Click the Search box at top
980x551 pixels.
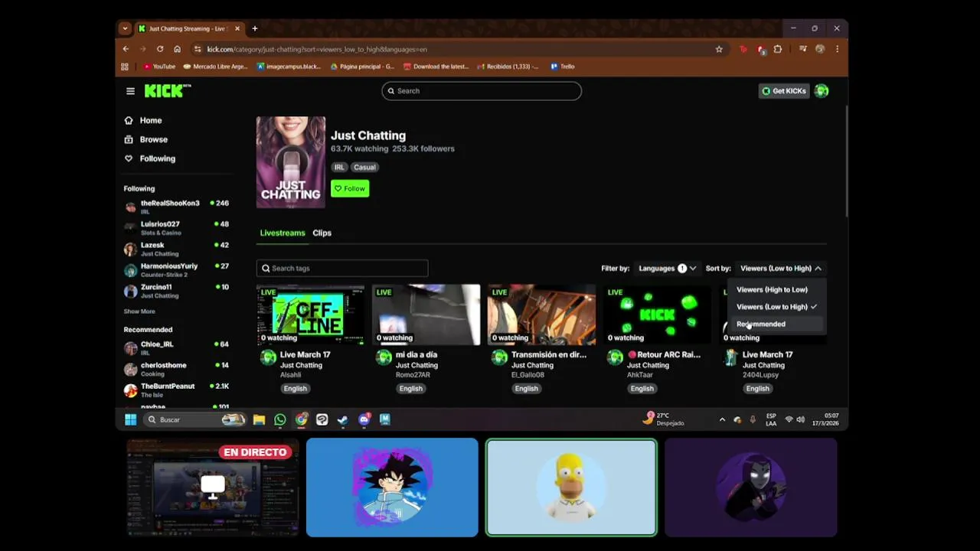point(482,91)
